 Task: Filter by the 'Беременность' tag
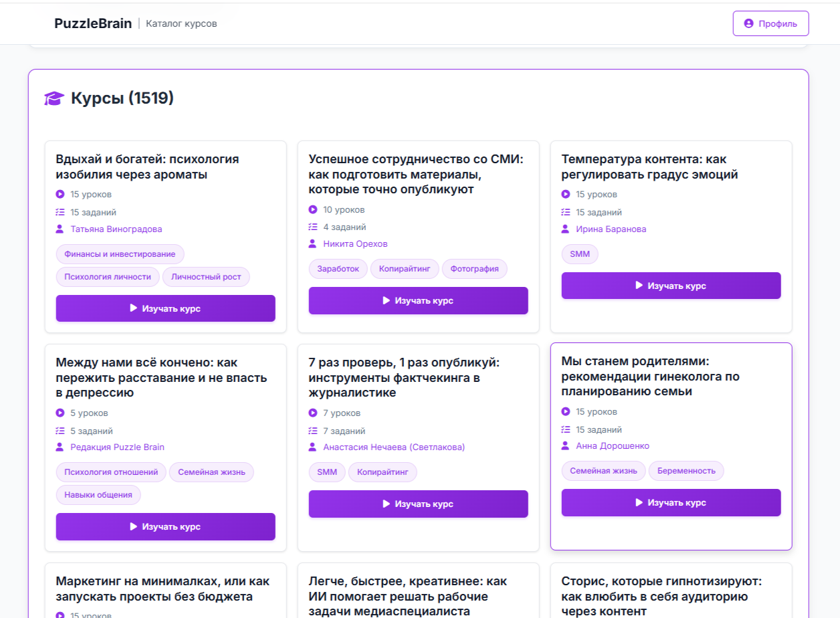(686, 470)
